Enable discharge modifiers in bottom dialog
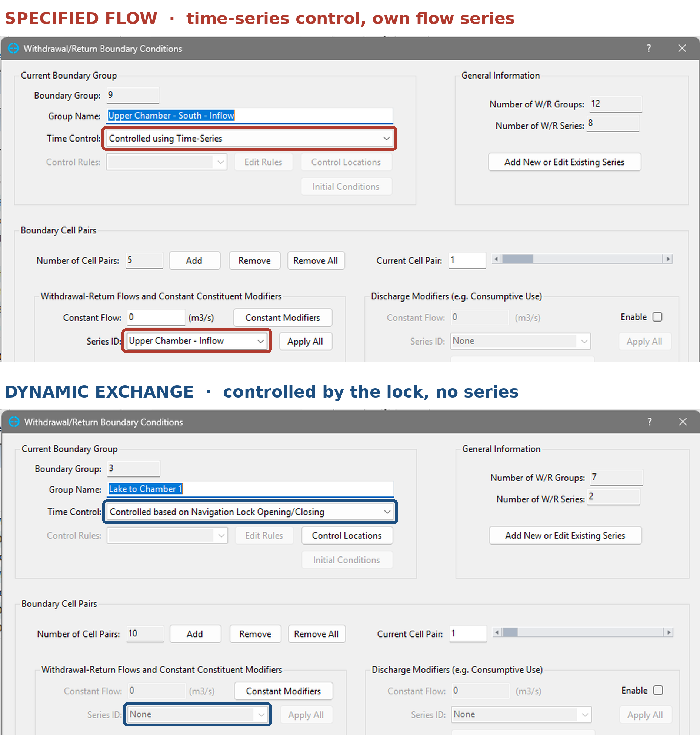The height and width of the screenshot is (735, 700). click(658, 690)
